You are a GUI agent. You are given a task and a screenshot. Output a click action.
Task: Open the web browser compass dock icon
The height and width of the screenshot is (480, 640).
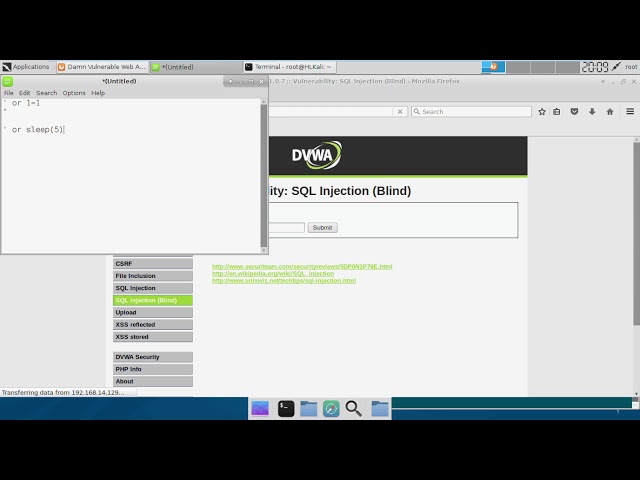tap(331, 409)
